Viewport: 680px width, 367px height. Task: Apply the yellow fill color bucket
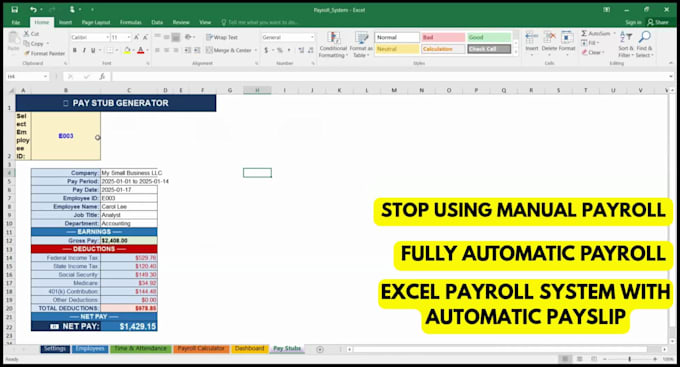pos(127,50)
